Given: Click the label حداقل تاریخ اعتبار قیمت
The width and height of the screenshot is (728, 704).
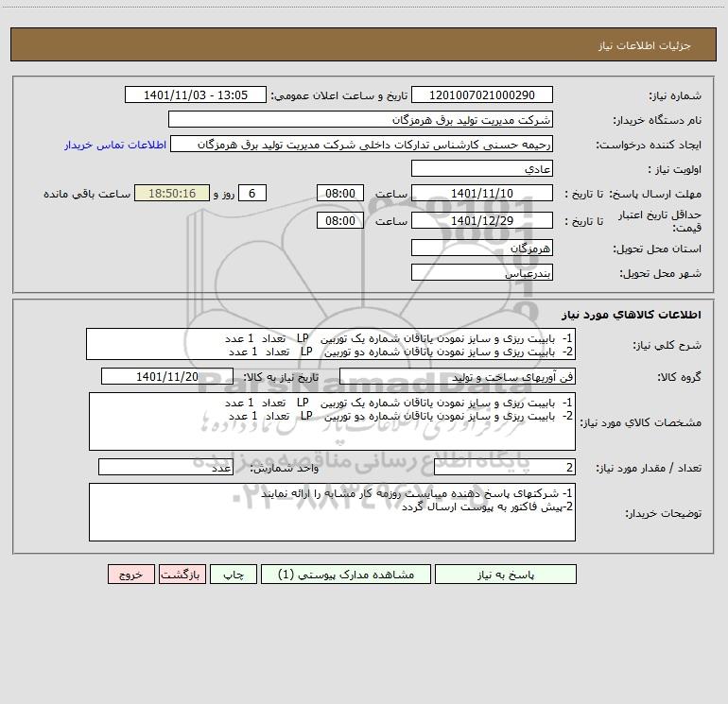Looking at the screenshot, I should 660,221.
